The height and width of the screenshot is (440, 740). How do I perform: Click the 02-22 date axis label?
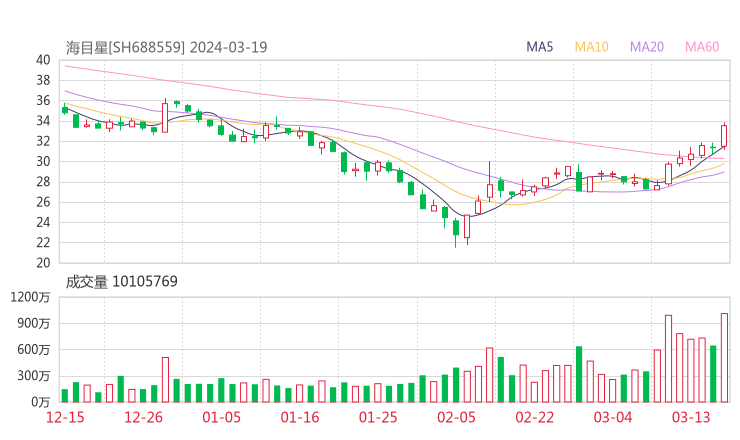pos(535,417)
